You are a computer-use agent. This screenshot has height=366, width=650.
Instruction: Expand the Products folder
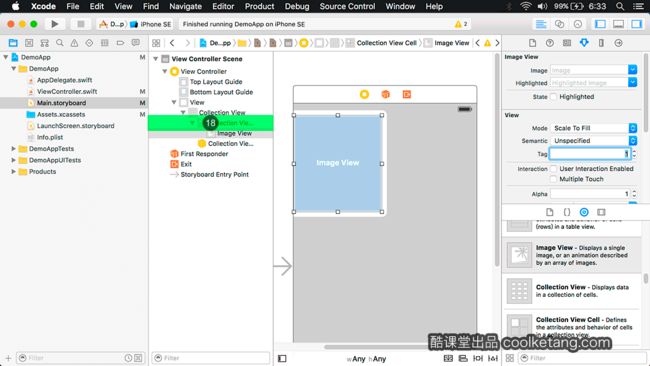click(13, 171)
